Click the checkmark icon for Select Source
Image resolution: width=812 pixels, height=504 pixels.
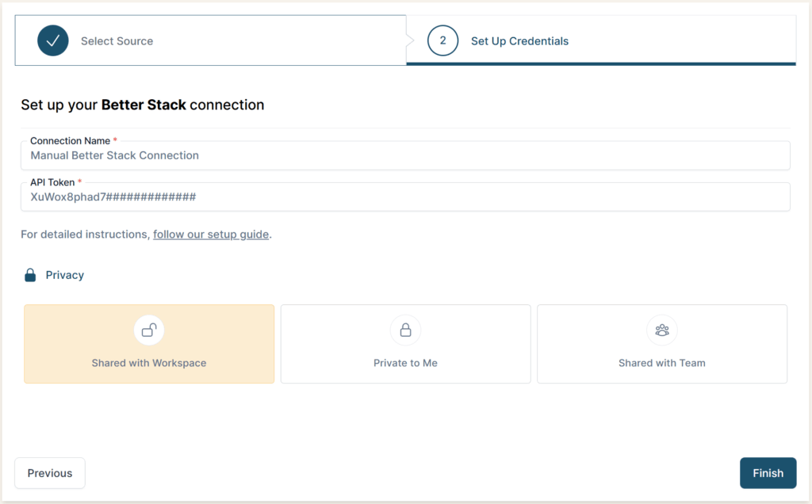[x=53, y=40]
